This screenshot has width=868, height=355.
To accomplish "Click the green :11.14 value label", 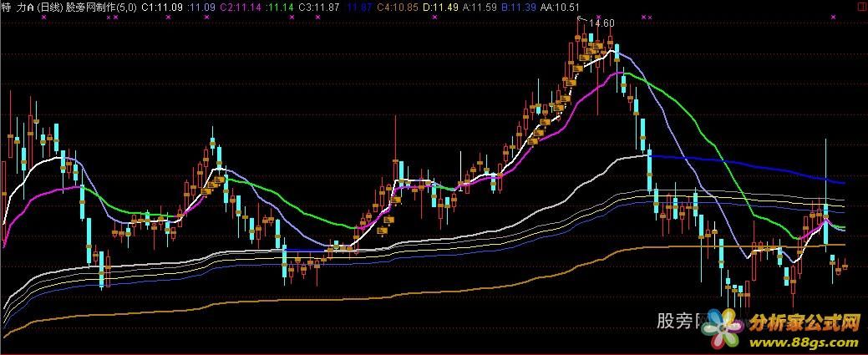I will (280, 8).
